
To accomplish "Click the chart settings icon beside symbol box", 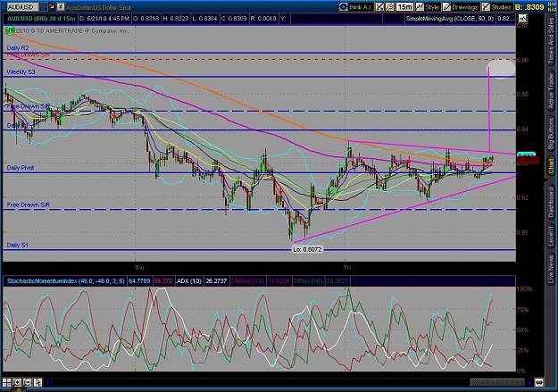I will [x=61, y=7].
